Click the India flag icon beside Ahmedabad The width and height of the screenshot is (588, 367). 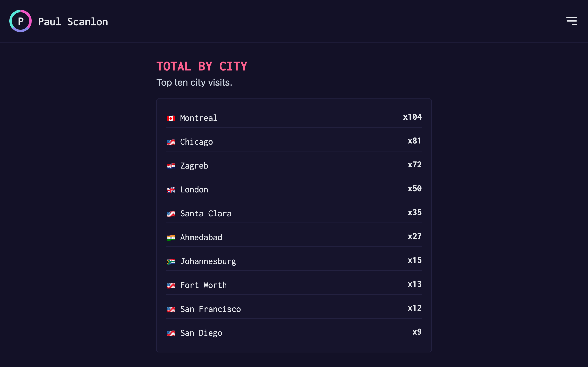[x=171, y=238]
